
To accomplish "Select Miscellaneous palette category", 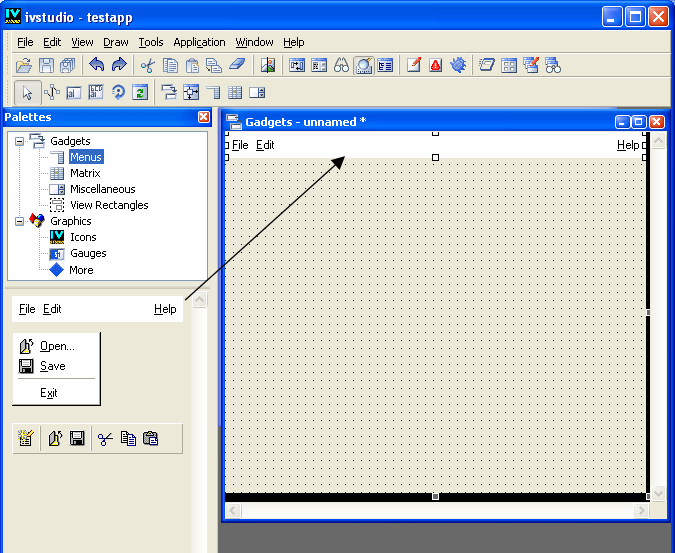I will click(102, 189).
